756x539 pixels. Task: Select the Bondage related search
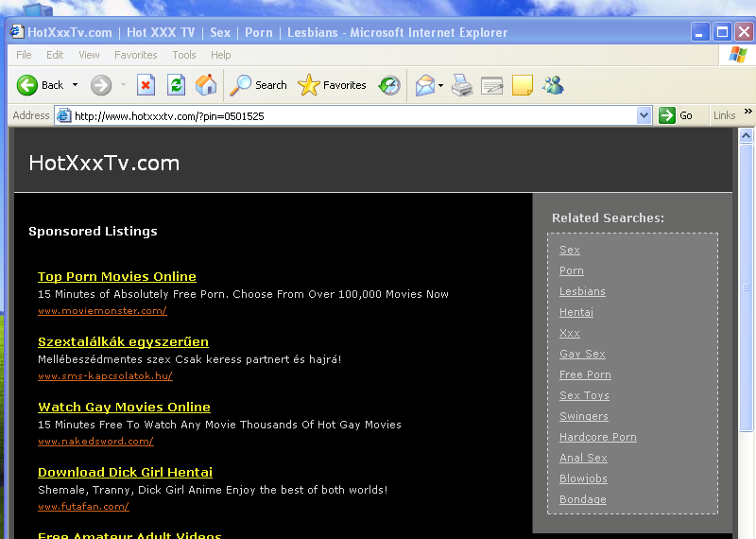pyautogui.click(x=582, y=499)
